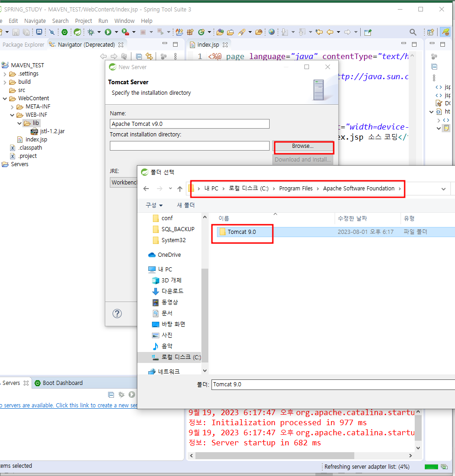This screenshot has width=455, height=476.
Task: Click the Back navigation arrow in main toolbar
Action: 330,32
